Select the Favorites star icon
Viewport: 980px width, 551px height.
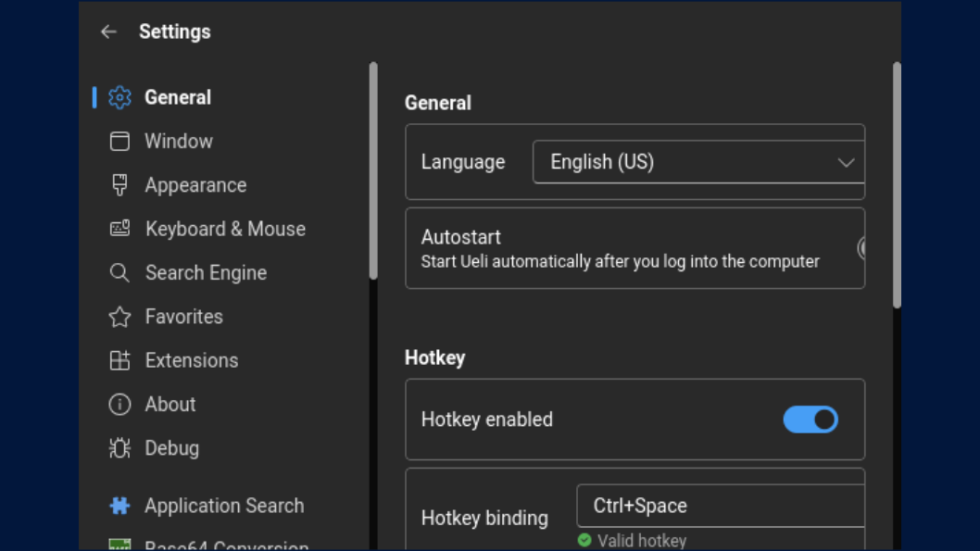(119, 317)
